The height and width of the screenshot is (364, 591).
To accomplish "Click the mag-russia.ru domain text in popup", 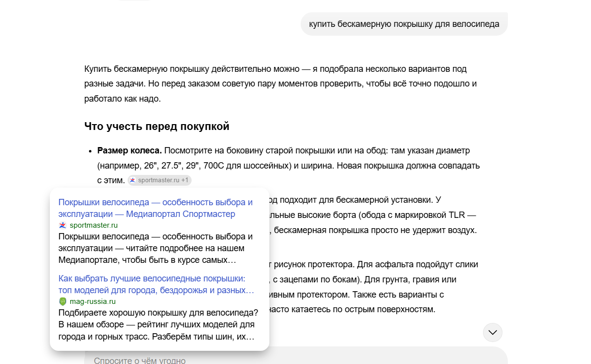I will pyautogui.click(x=93, y=301).
